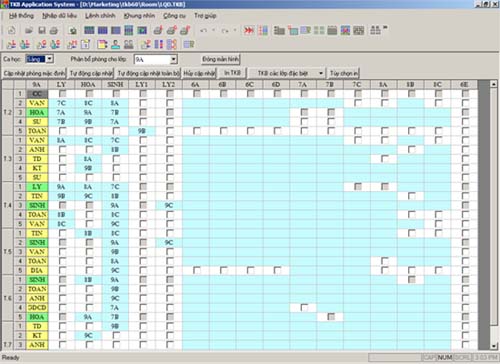This screenshot has height=364, width=500.
Task: Click the red double-arrow toolbar icon
Action: pyautogui.click(x=249, y=31)
